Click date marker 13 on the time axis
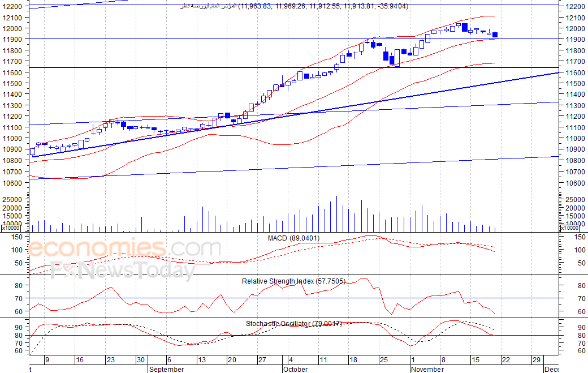This screenshot has height=373, width=588. tap(202, 360)
